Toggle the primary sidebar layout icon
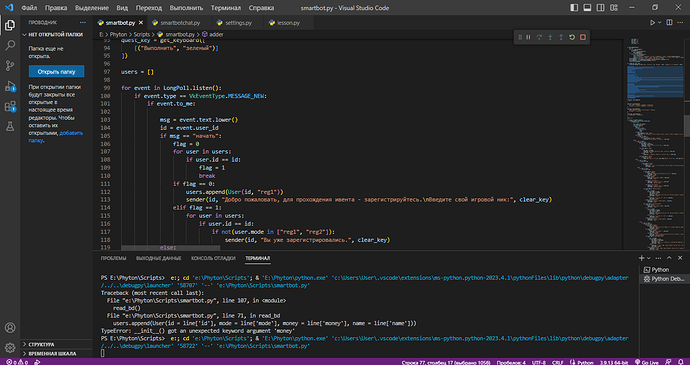The image size is (690, 365). (x=574, y=7)
